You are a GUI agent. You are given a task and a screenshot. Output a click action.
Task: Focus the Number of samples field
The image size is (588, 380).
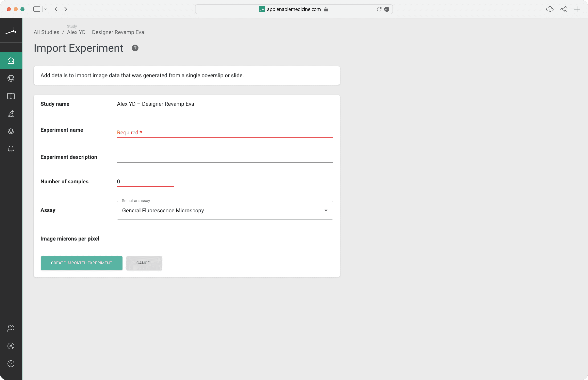pyautogui.click(x=145, y=182)
